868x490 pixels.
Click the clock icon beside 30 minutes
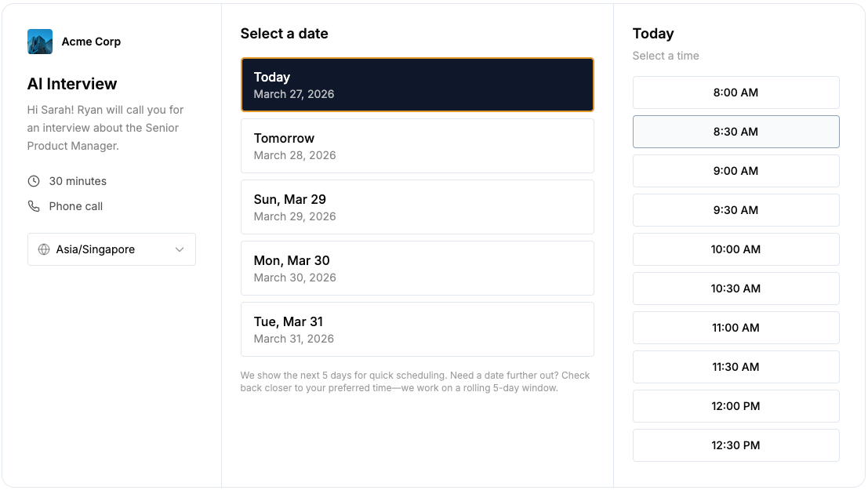click(x=34, y=181)
